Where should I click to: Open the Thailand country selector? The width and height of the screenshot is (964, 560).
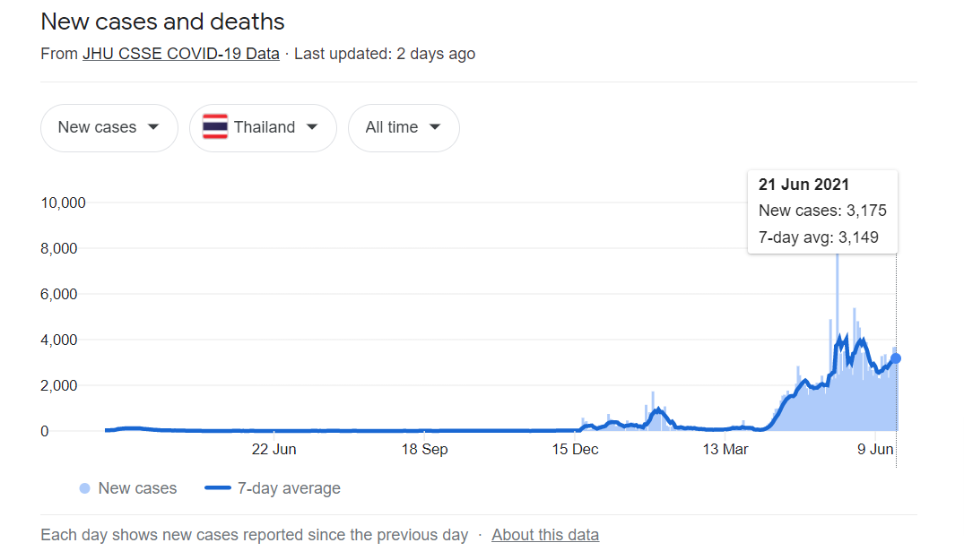click(263, 128)
